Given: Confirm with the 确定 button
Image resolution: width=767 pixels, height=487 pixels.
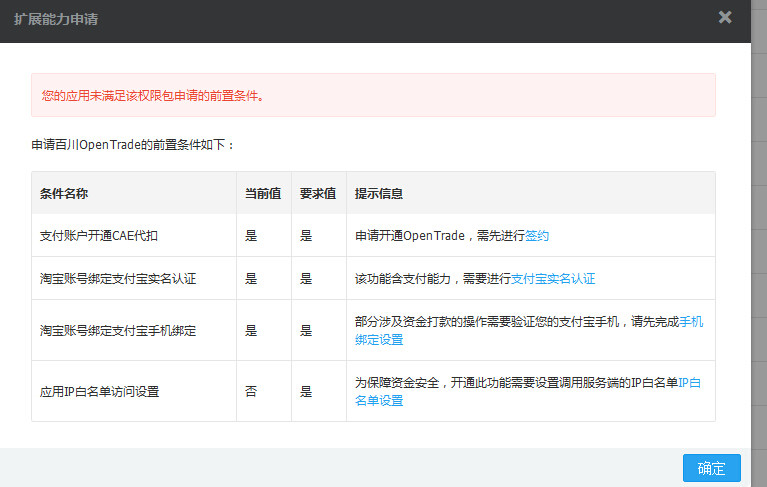Looking at the screenshot, I should 712,468.
